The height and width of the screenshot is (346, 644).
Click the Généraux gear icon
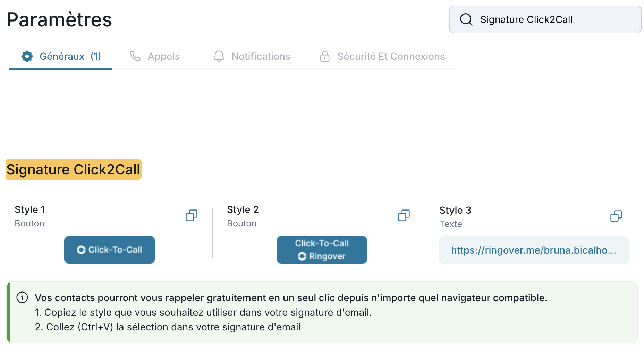tap(27, 56)
